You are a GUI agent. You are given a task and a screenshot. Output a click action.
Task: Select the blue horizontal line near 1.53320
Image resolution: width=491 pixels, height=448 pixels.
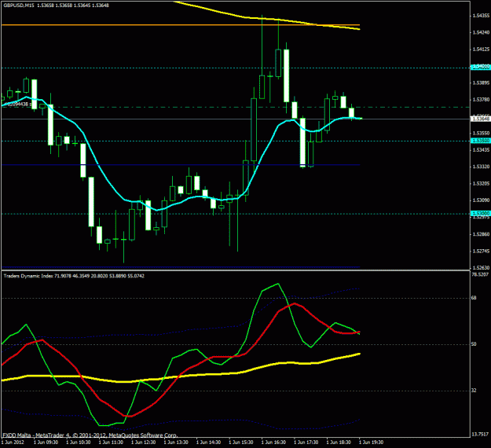[x=181, y=165]
